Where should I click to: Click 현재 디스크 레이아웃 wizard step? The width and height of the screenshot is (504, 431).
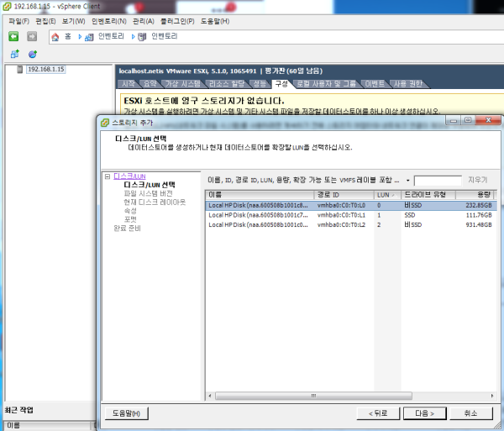155,202
